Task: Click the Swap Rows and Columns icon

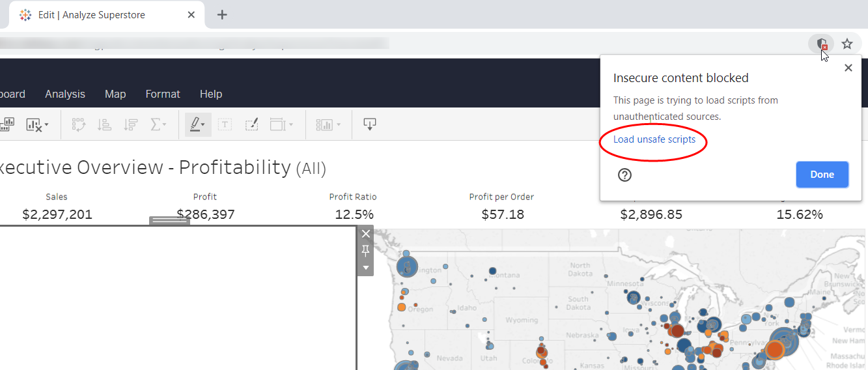Action: click(79, 124)
